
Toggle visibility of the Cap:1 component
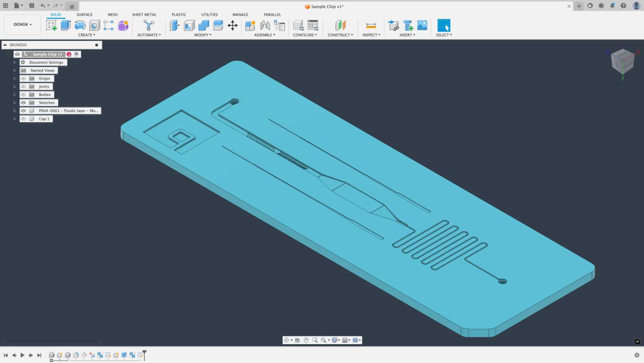pyautogui.click(x=23, y=118)
